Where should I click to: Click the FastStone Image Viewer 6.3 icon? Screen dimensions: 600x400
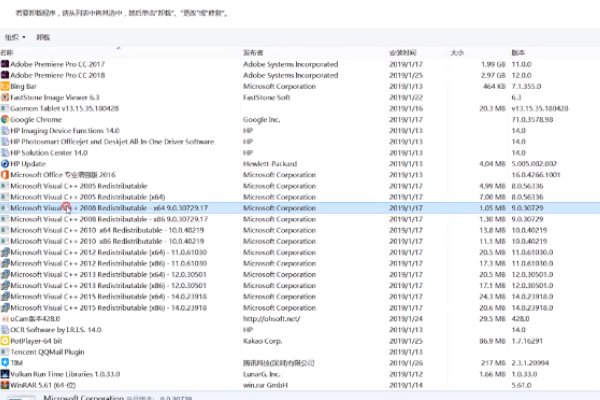click(5, 97)
